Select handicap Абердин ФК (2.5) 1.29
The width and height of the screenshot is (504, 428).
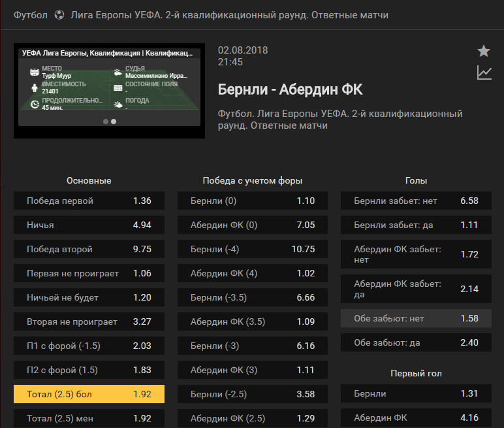tap(253, 418)
